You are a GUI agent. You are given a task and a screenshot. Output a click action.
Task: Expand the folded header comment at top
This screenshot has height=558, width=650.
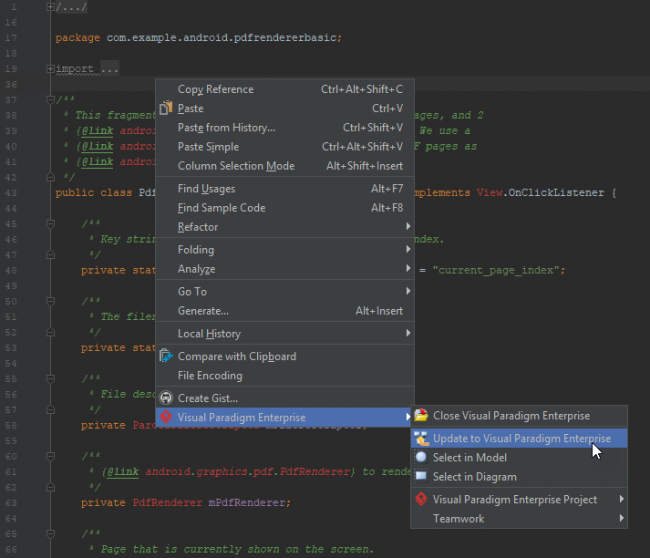50,7
